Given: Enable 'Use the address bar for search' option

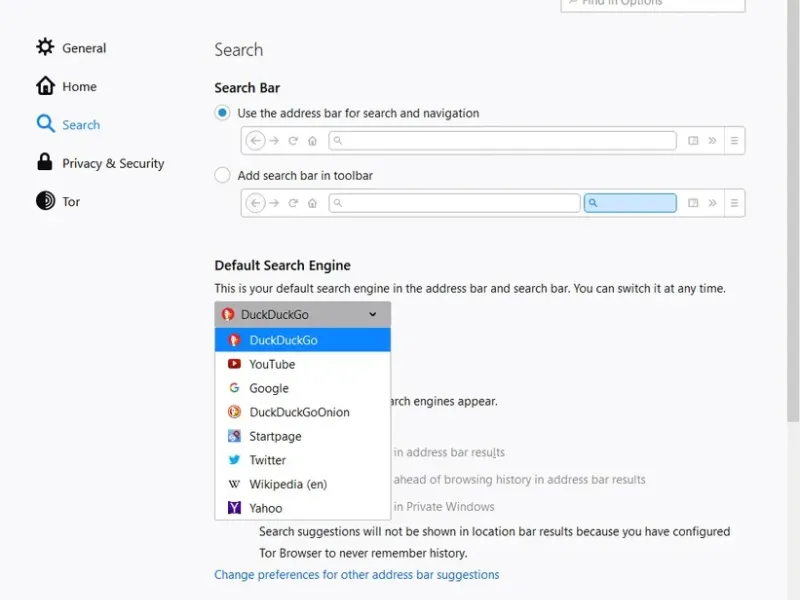Looking at the screenshot, I should 223,113.
